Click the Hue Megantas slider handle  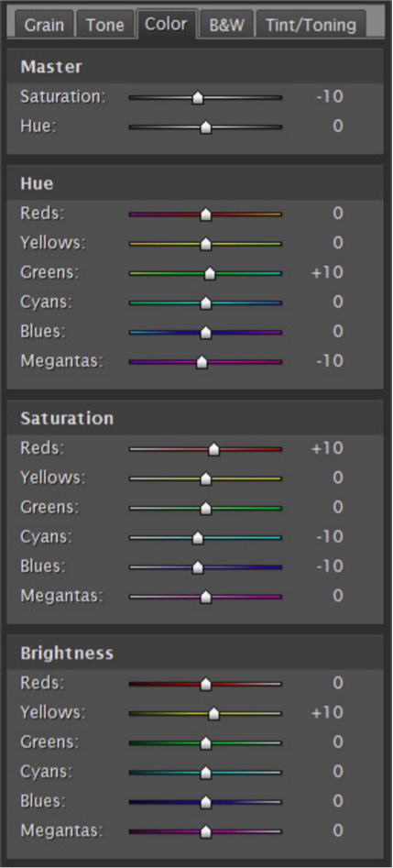click(x=202, y=362)
